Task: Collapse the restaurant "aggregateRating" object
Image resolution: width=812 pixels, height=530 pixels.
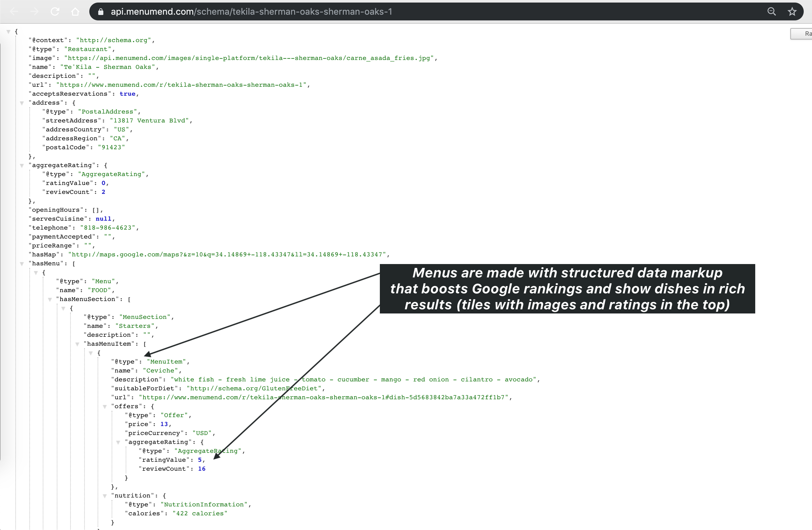Action: point(22,166)
